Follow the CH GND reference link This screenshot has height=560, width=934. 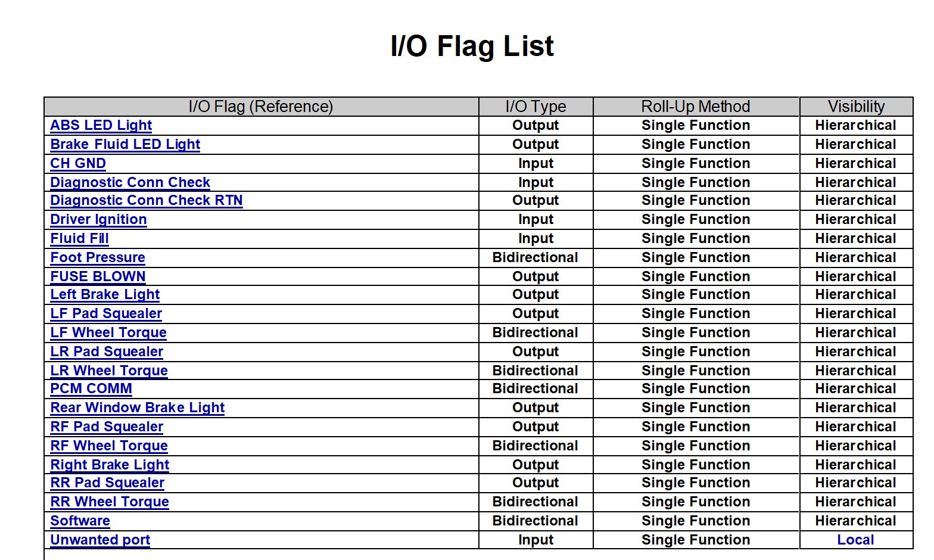click(78, 163)
